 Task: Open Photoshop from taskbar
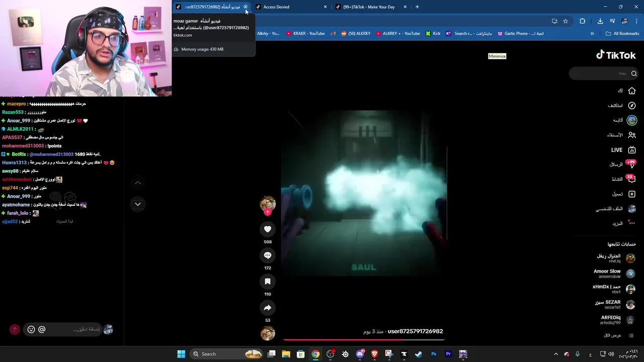point(433,354)
